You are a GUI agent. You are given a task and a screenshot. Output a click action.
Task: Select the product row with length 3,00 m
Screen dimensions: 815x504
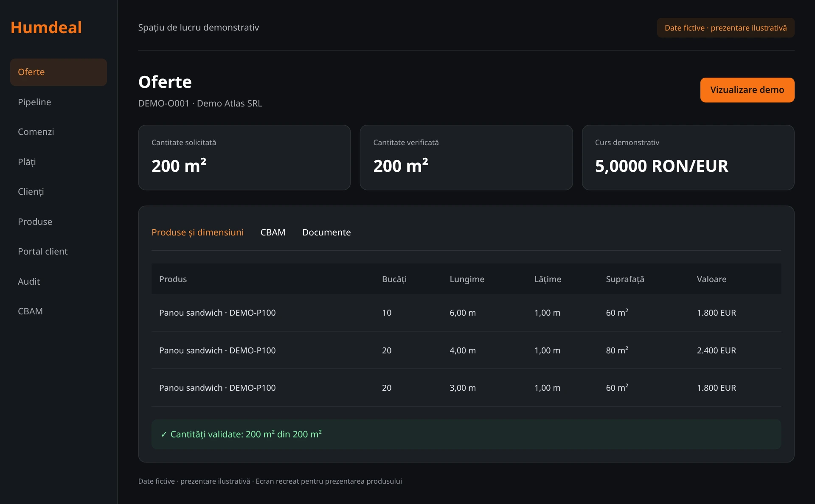(466, 388)
